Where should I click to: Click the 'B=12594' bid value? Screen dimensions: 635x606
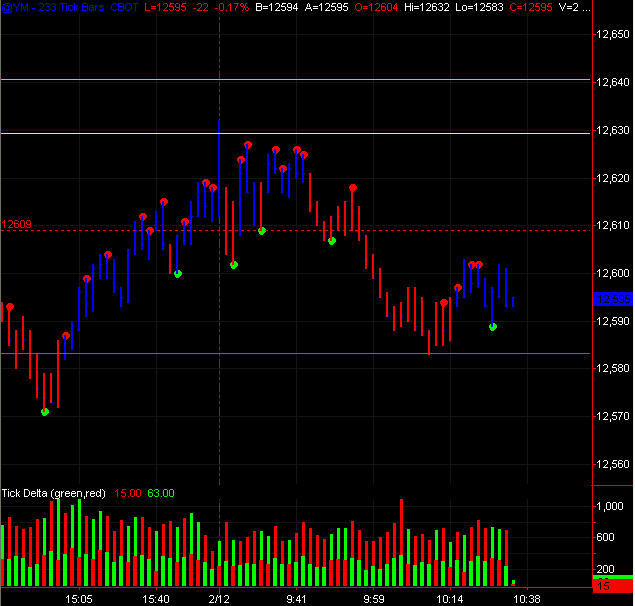pyautogui.click(x=277, y=7)
